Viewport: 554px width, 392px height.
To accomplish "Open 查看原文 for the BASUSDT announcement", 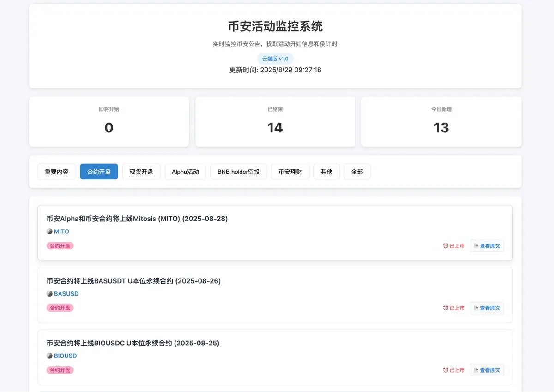I will (487, 308).
